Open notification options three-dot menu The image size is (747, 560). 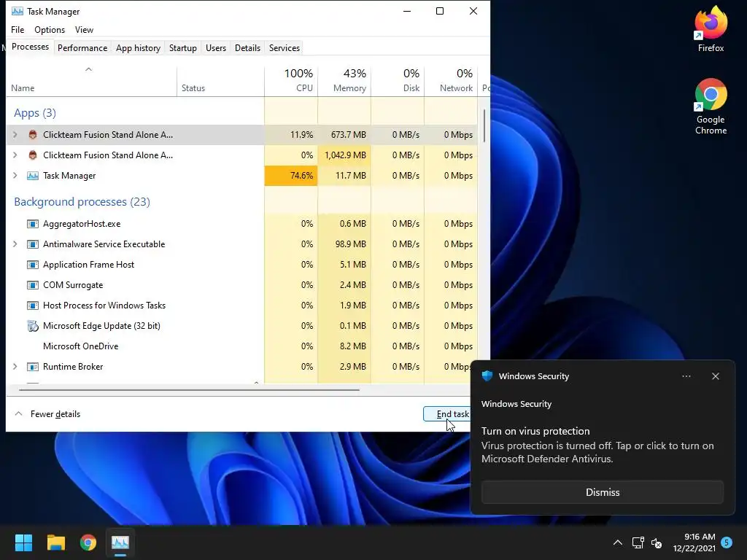686,376
